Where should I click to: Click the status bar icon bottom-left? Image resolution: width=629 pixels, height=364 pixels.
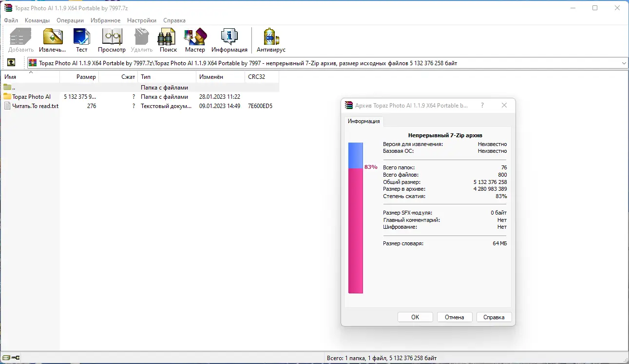[x=7, y=357]
